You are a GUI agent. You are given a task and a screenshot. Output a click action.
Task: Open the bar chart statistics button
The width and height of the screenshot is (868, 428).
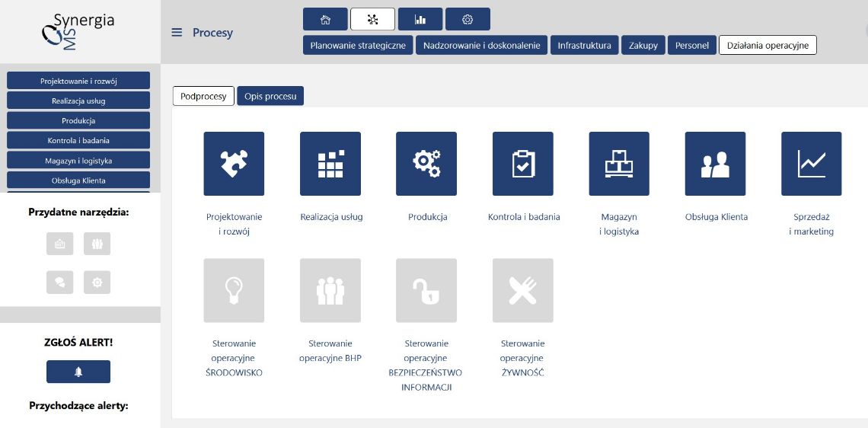[420, 19]
